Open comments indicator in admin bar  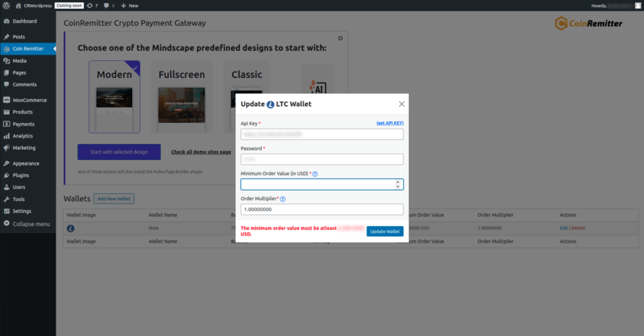109,6
